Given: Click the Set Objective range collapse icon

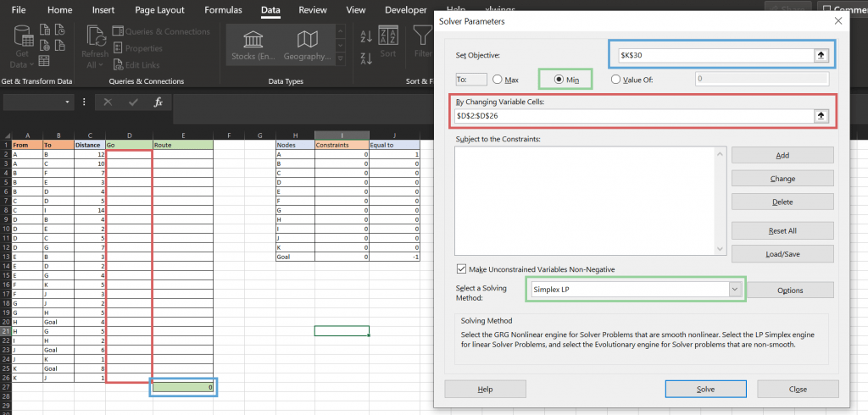Looking at the screenshot, I should [821, 55].
